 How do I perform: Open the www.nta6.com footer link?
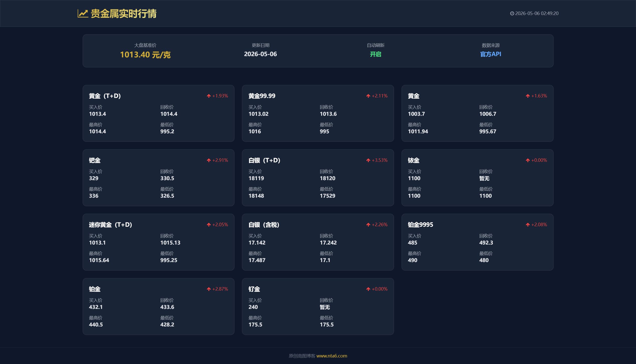pos(332,356)
